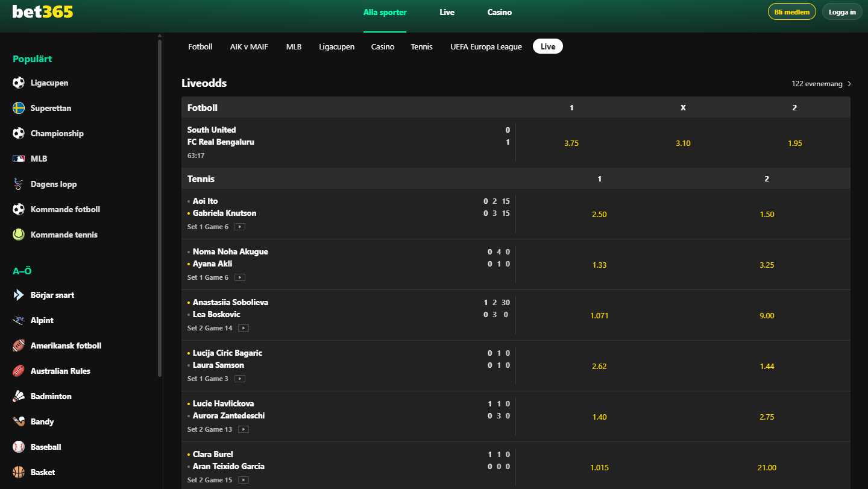Select the highlighted Live pill
This screenshot has width=868, height=489.
(x=548, y=46)
